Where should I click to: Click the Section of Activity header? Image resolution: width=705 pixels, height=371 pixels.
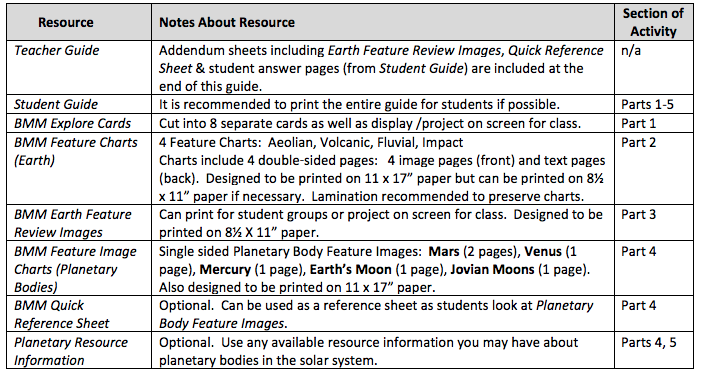pyautogui.click(x=653, y=22)
